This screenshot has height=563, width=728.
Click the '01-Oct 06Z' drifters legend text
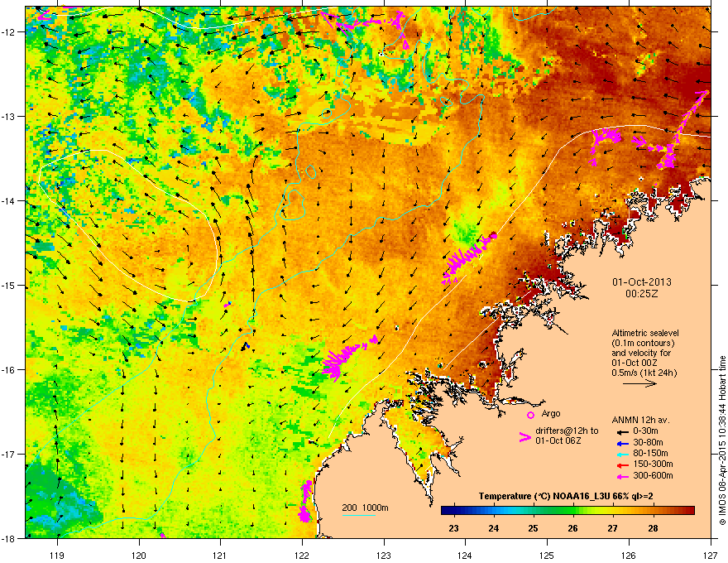[x=558, y=440]
